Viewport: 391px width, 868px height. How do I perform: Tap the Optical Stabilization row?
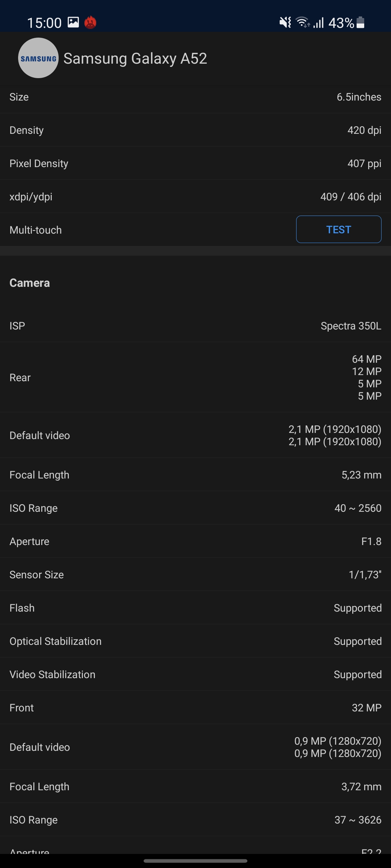195,641
